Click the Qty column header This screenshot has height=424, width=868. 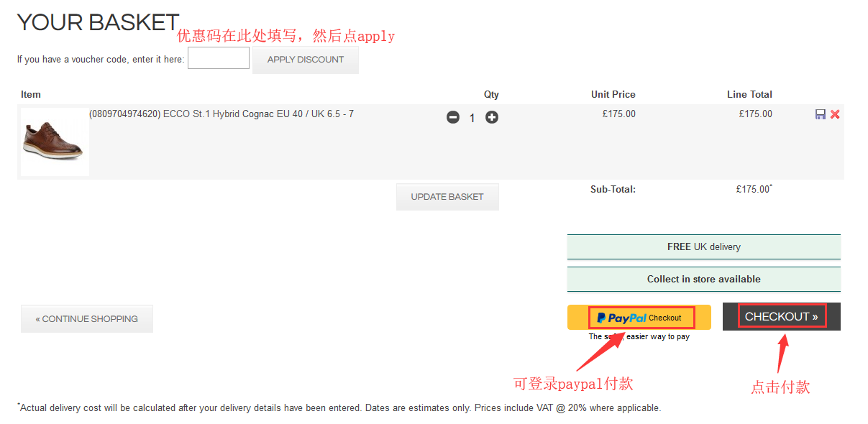point(491,94)
